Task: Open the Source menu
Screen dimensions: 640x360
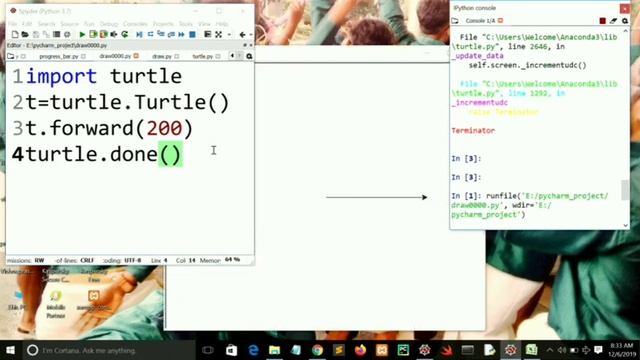Action: [x=69, y=24]
